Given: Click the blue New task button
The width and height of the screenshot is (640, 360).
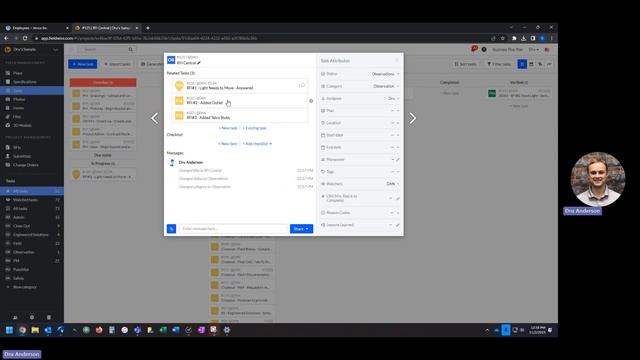Looking at the screenshot, I should [x=82, y=64].
